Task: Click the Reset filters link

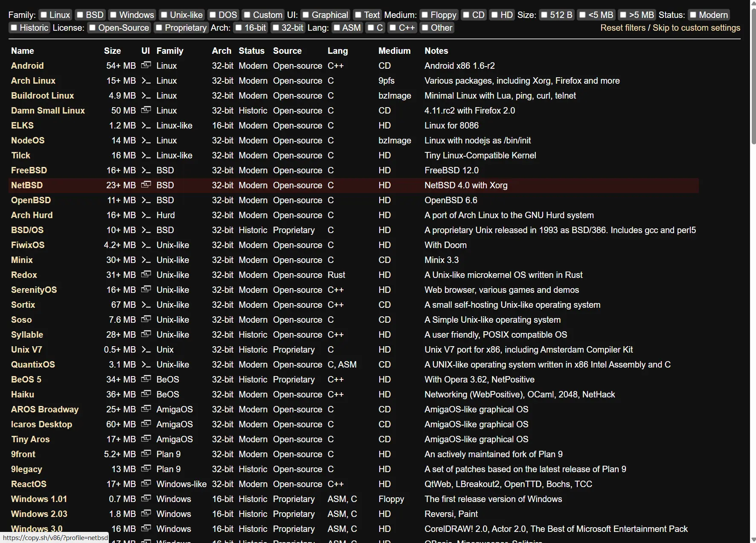Action: 623,28
